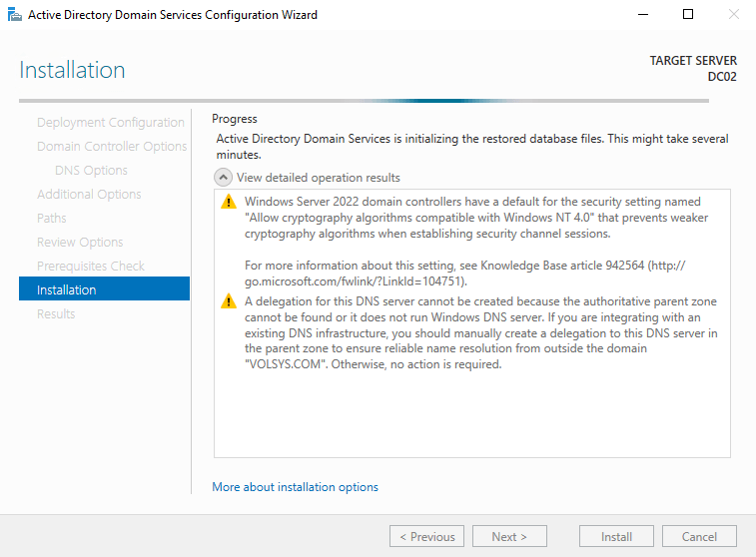This screenshot has height=557, width=756.
Task: Click the progress bar under Installation heading
Action: 378,101
